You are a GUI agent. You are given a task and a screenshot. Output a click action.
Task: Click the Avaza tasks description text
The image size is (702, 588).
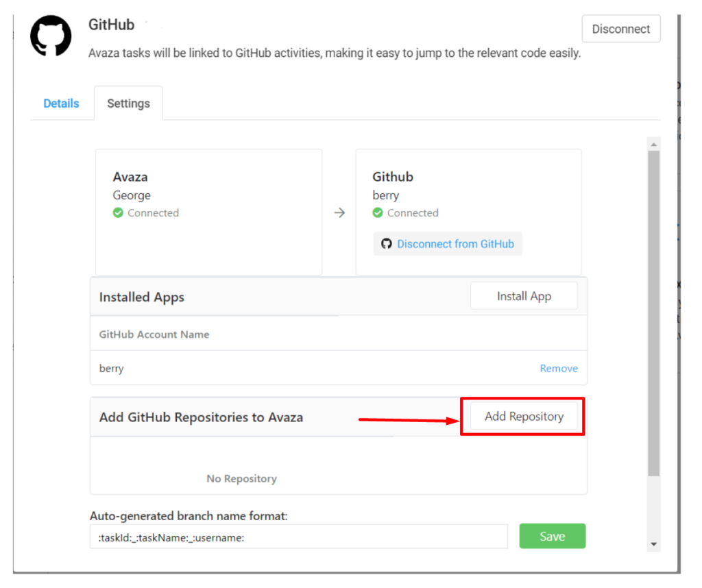[335, 53]
